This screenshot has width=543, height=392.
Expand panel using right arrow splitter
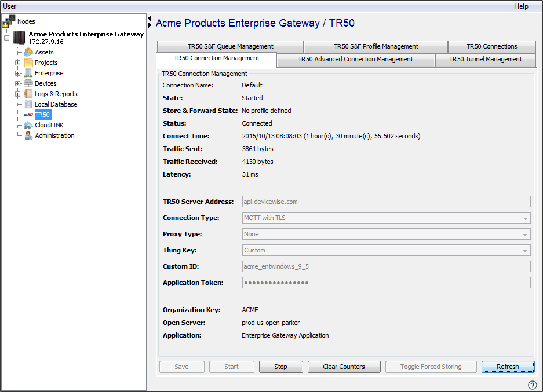(x=150, y=25)
